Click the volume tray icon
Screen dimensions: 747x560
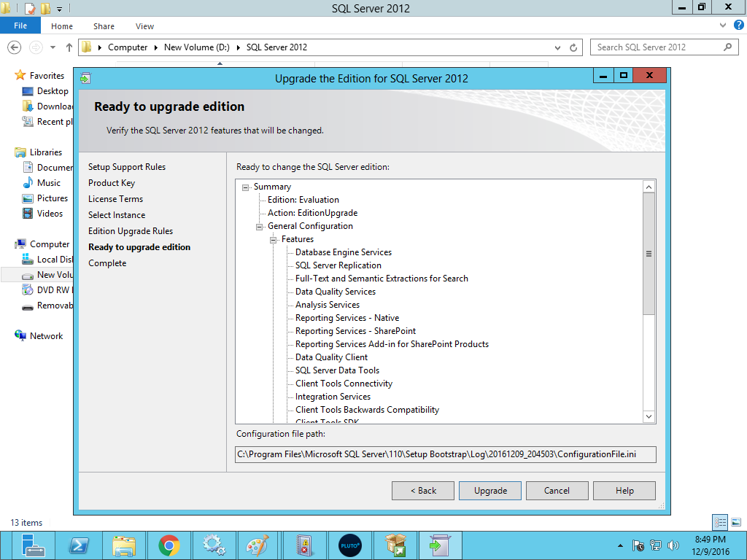tap(673, 545)
